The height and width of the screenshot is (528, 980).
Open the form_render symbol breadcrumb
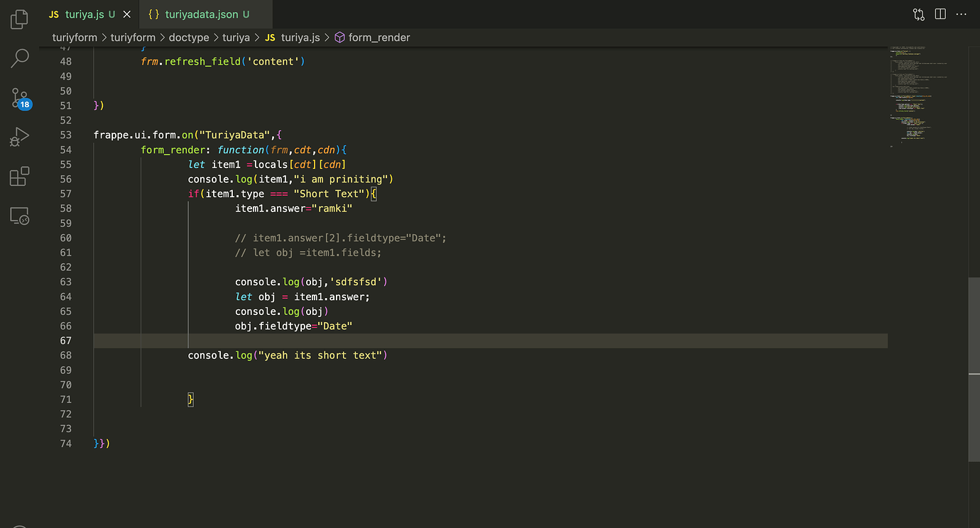point(372,38)
